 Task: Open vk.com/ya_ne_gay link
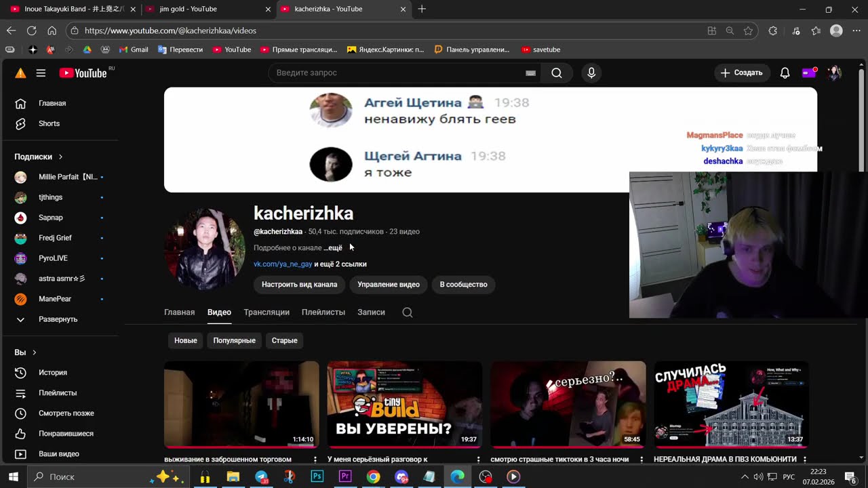pos(283,264)
